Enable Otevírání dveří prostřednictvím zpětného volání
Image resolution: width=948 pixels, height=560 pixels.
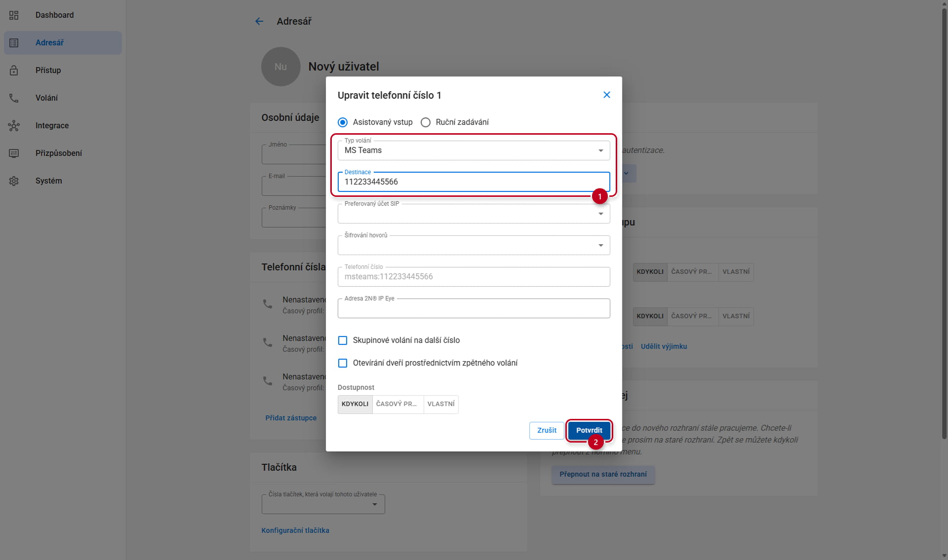pyautogui.click(x=343, y=363)
